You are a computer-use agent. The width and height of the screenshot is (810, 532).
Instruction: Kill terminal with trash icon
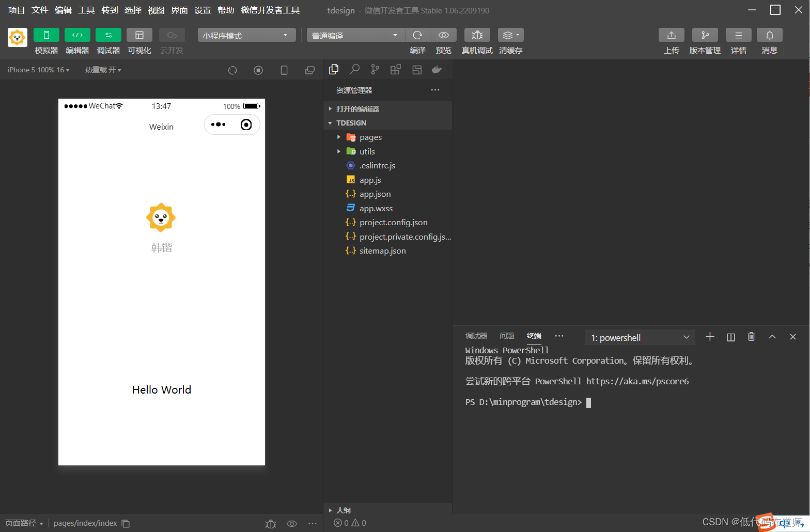(x=752, y=337)
